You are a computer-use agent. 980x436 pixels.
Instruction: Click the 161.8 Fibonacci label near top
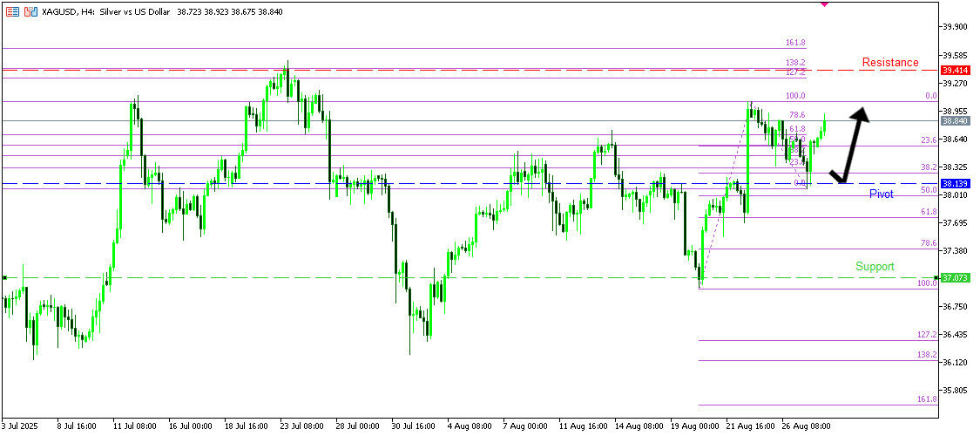coord(794,43)
